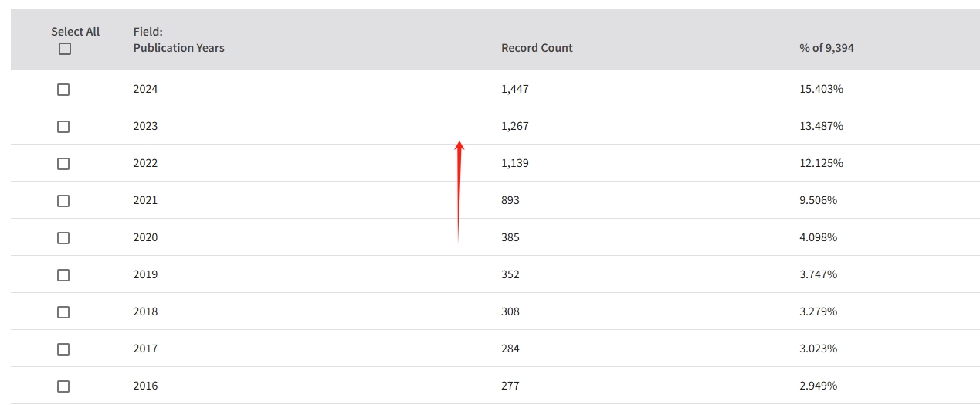Select the 2018 row checkbox
This screenshot has width=980, height=405.
(x=63, y=312)
